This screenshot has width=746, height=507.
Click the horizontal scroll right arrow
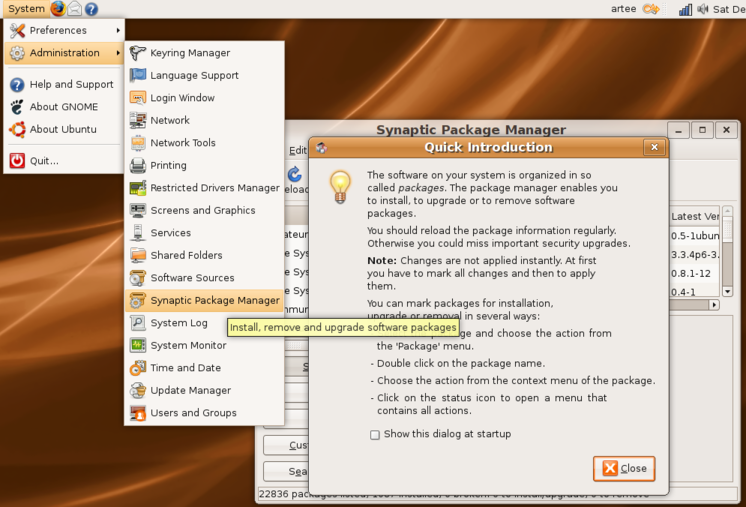714,305
